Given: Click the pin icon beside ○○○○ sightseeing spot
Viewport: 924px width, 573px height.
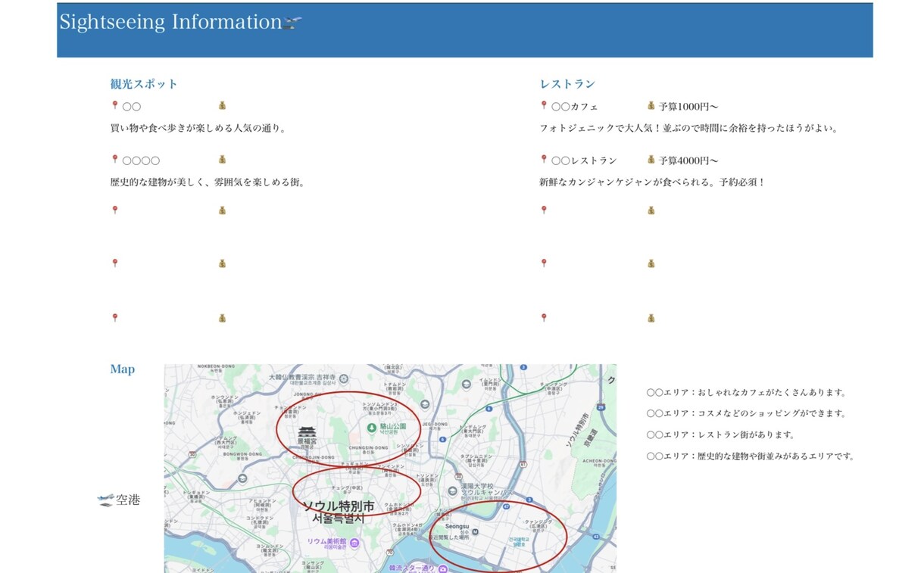Looking at the screenshot, I should click(115, 160).
